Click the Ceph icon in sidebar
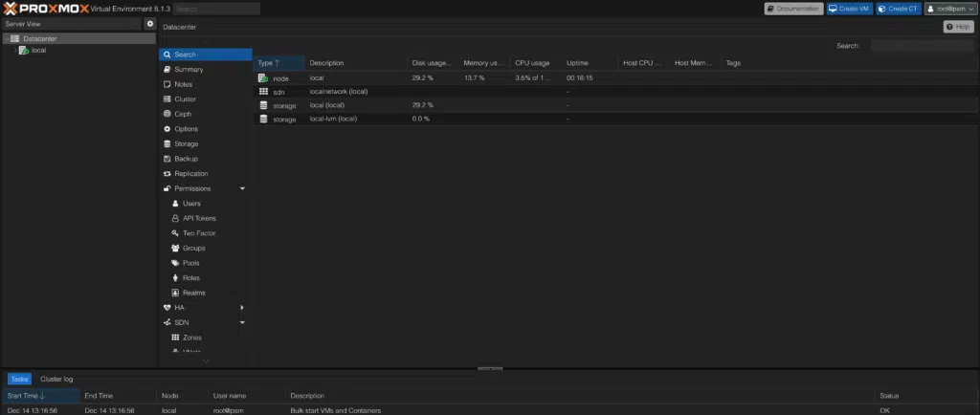The width and height of the screenshot is (980, 415). click(167, 114)
